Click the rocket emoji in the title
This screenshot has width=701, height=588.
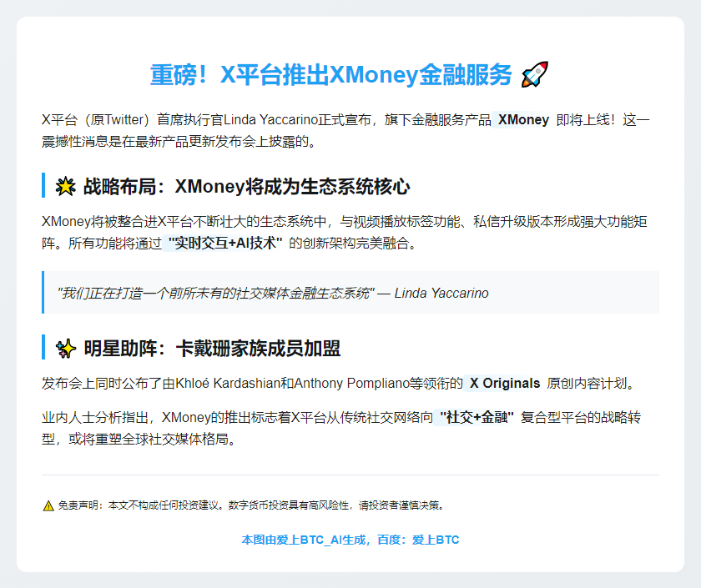[535, 74]
